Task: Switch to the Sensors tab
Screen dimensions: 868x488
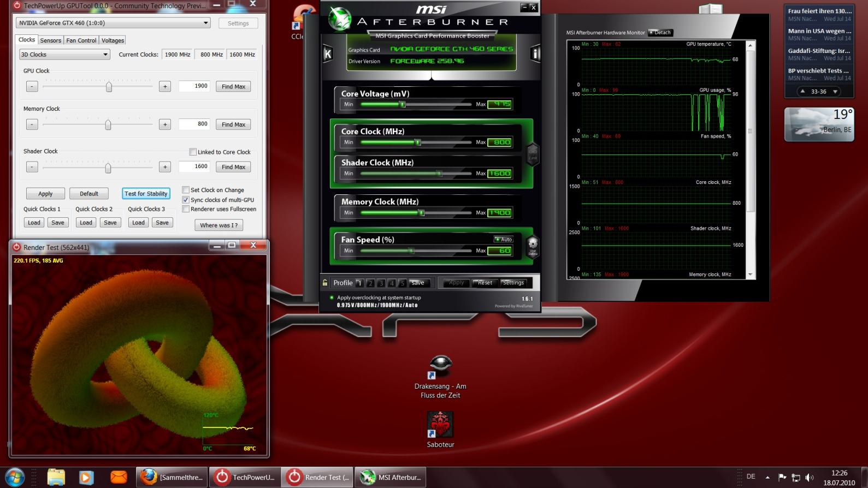Action: [x=51, y=40]
